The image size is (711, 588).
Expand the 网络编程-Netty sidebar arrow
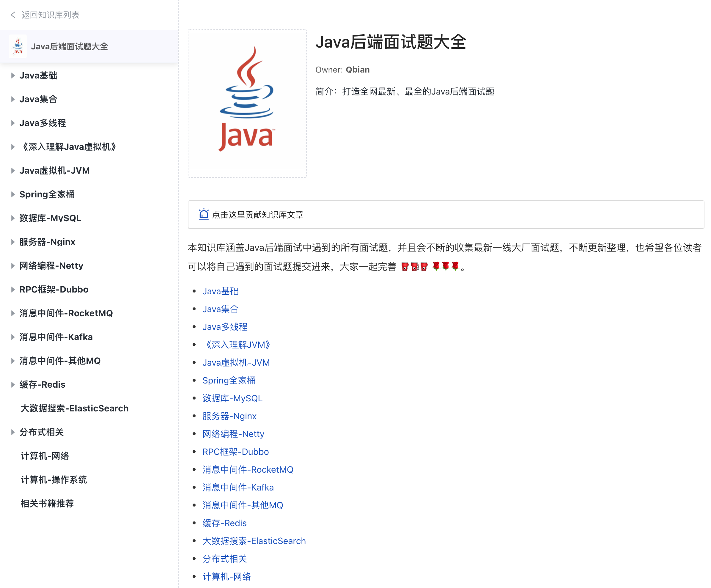[12, 266]
